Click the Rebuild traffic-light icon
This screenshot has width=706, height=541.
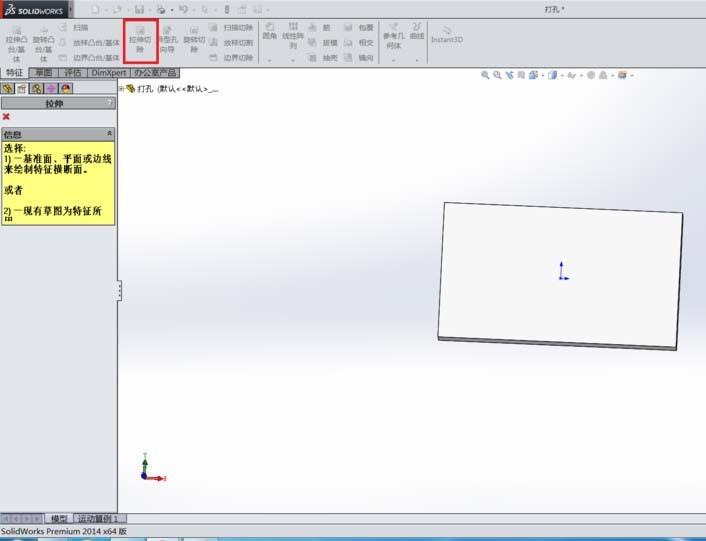[x=227, y=9]
